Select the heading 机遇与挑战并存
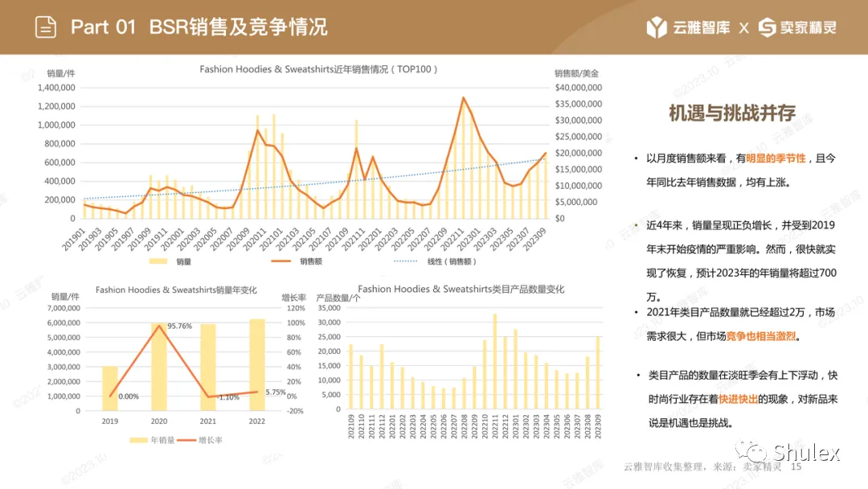Screen dimensions: 868x489 (x=732, y=113)
